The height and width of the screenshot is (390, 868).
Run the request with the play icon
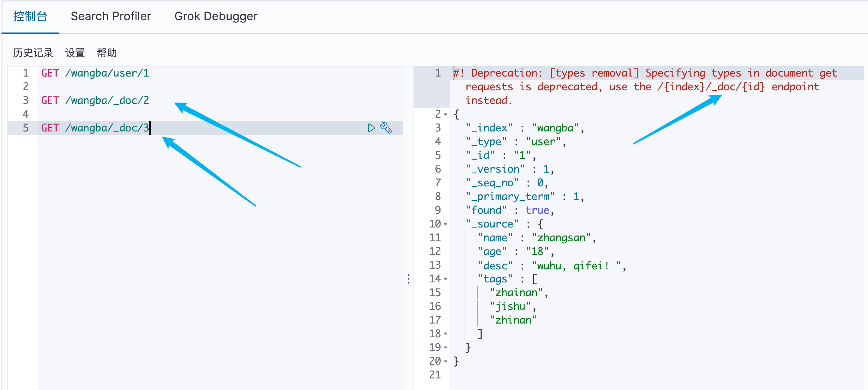[371, 128]
